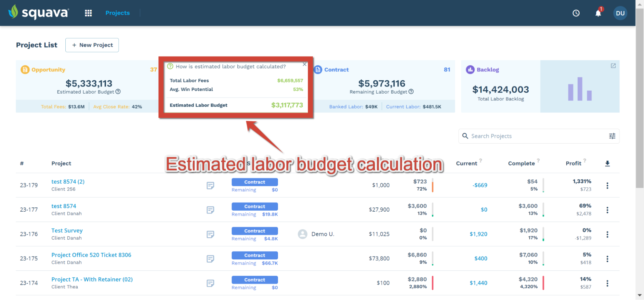644x300 pixels.
Task: Open notes icon for Test Survey project
Action: point(210,234)
